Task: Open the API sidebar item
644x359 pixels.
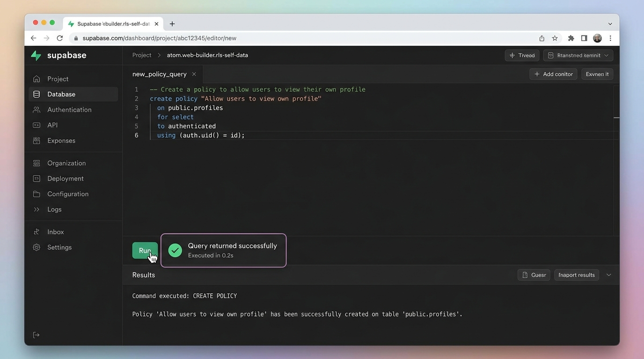Action: (x=52, y=125)
